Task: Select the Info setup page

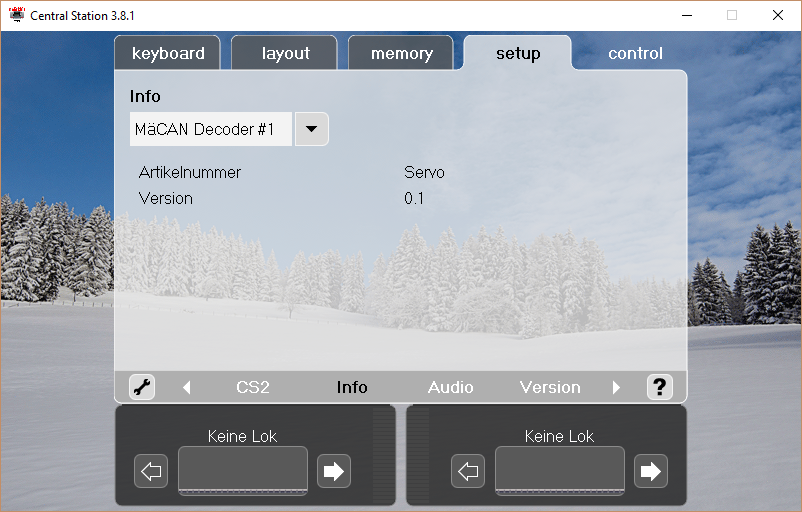Action: pyautogui.click(x=352, y=387)
